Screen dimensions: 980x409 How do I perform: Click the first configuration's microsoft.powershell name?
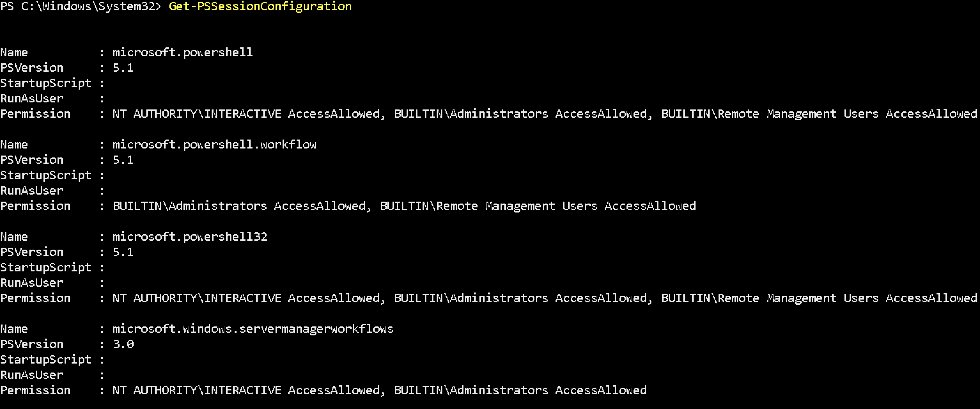[183, 52]
